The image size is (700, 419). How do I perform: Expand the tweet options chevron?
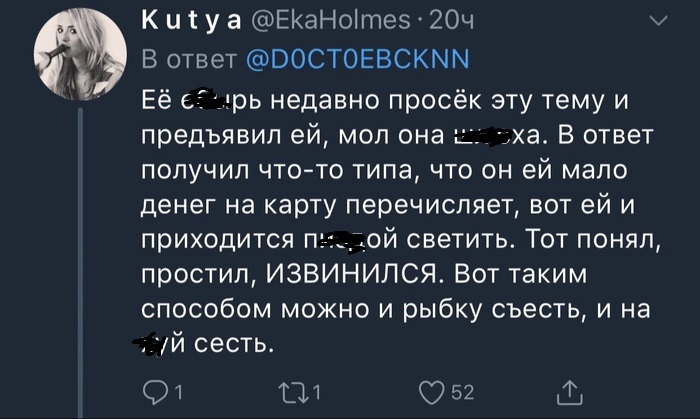(658, 19)
